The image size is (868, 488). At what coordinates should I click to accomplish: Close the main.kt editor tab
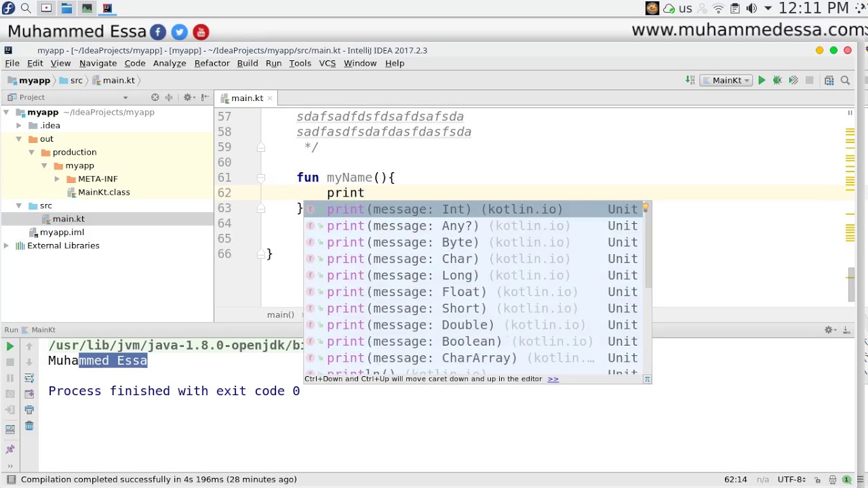(270, 98)
